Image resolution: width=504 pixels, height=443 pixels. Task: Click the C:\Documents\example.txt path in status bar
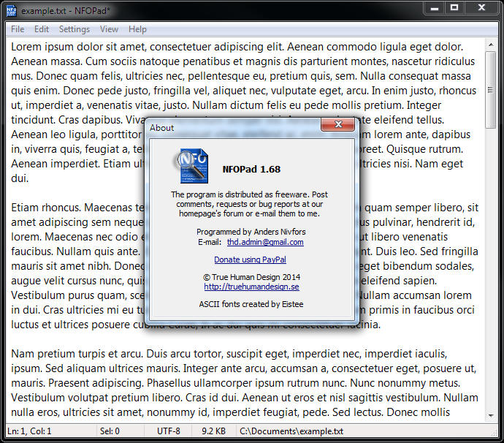[x=291, y=431]
